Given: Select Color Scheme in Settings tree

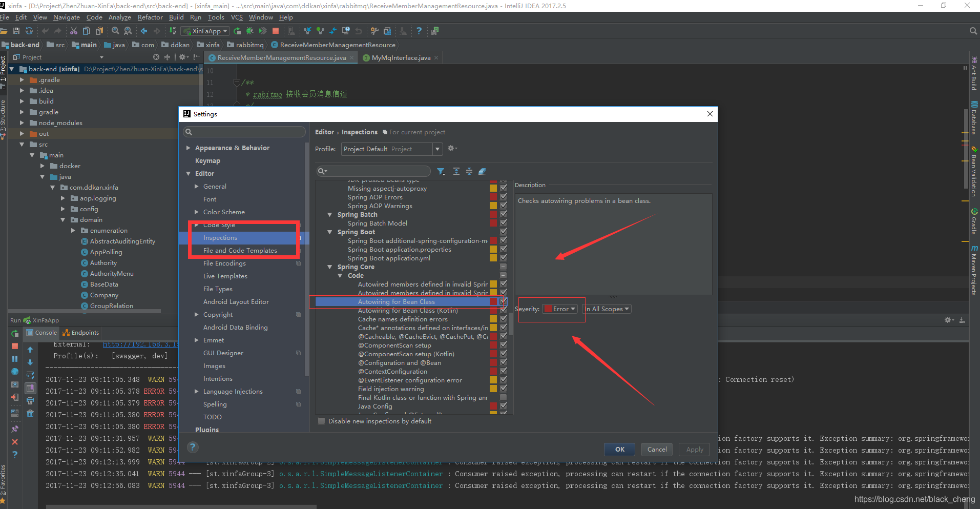Looking at the screenshot, I should tap(224, 212).
